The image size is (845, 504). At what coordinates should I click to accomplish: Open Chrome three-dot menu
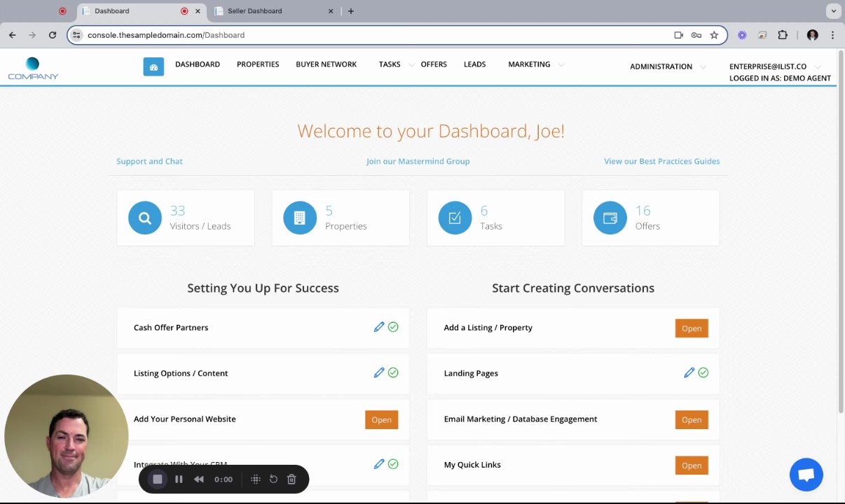[832, 35]
